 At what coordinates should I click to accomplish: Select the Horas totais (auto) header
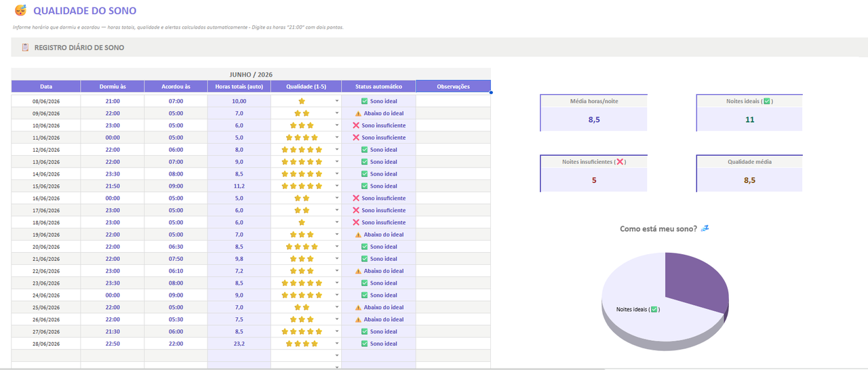[239, 87]
